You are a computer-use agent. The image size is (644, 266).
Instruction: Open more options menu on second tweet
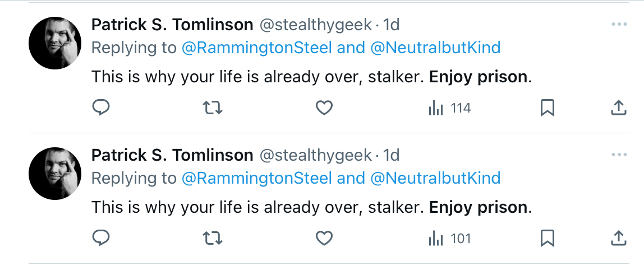tap(619, 155)
